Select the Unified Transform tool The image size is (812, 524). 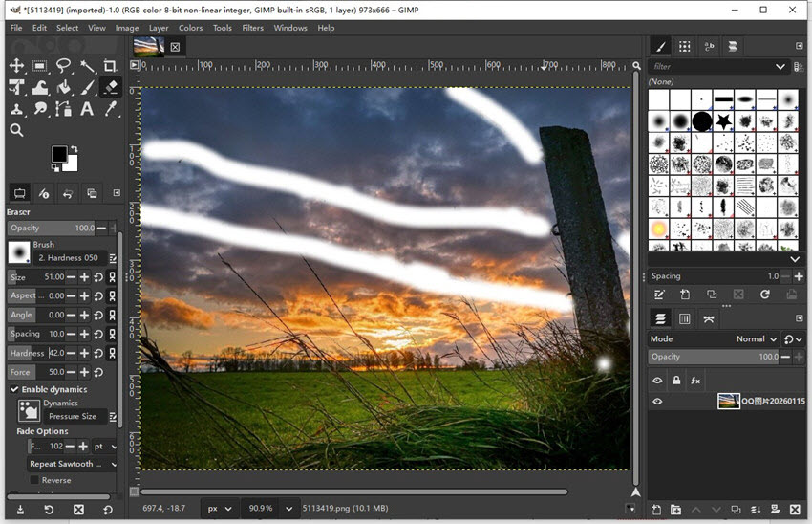pyautogui.click(x=16, y=87)
